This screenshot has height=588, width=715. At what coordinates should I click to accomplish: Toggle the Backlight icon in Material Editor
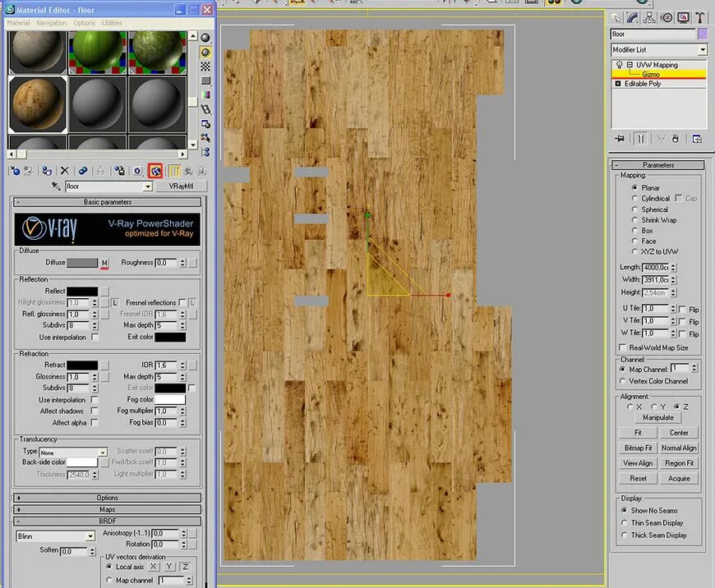click(x=205, y=53)
